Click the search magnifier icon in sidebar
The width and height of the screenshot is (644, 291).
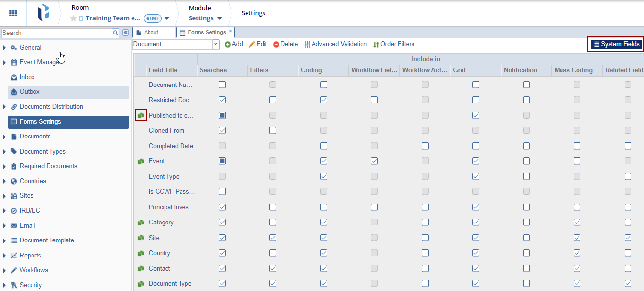[x=116, y=33]
